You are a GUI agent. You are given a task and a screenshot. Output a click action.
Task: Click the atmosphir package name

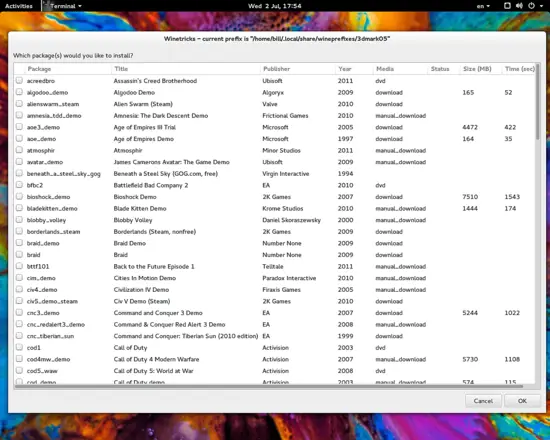pos(41,150)
